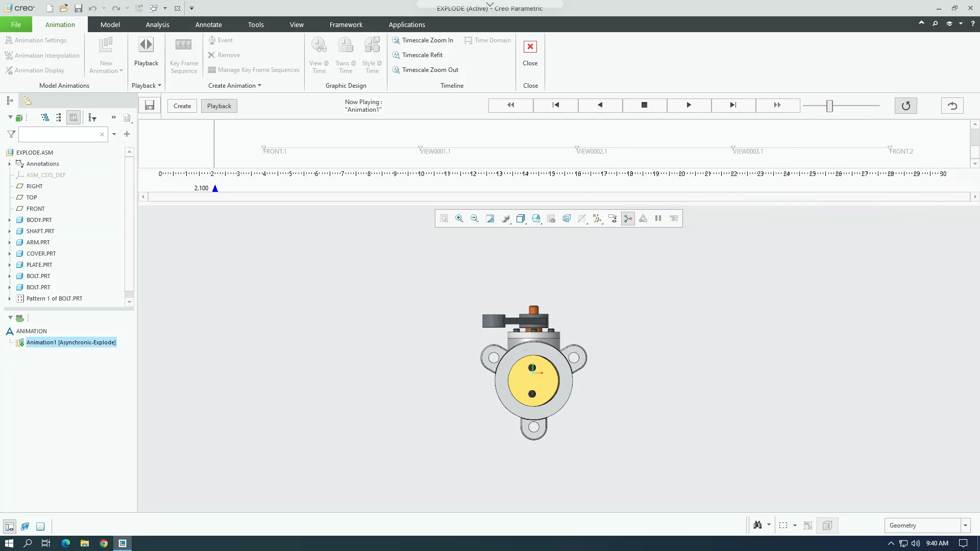Open the saved orientations icon

point(535,218)
